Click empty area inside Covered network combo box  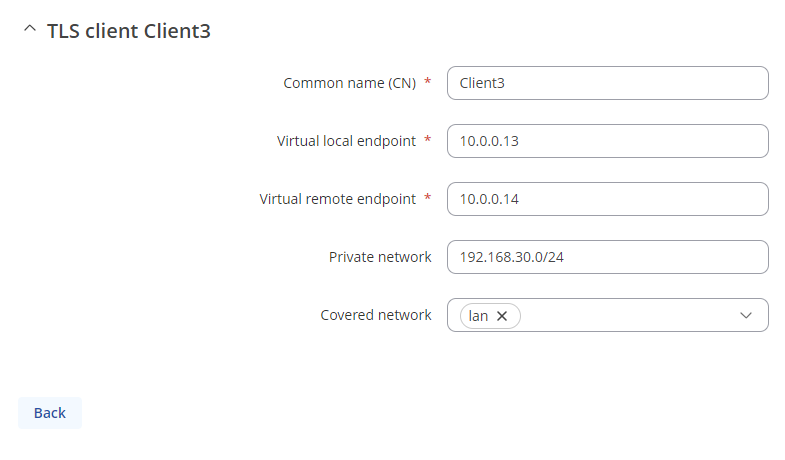point(630,316)
